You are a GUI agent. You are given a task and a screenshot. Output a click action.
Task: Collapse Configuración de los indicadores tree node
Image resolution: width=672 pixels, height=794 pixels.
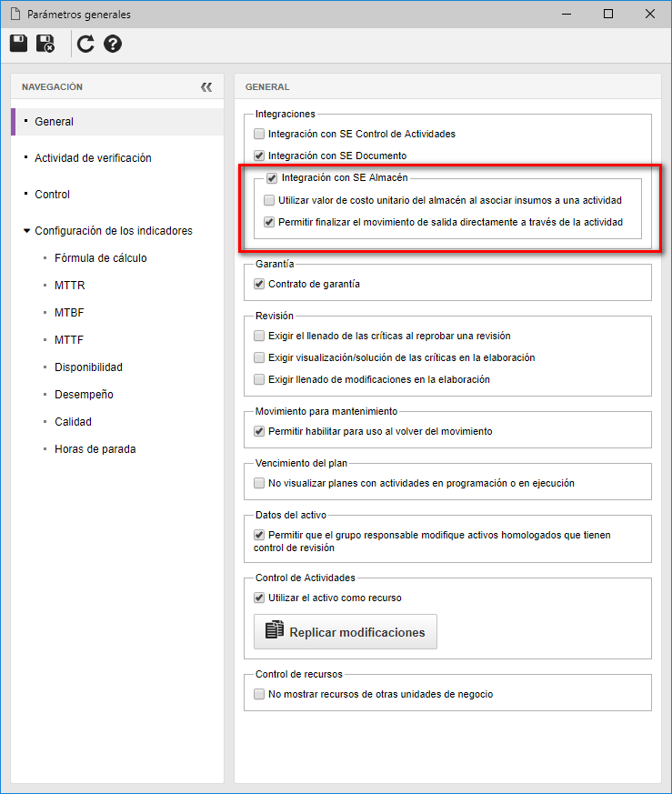point(27,231)
